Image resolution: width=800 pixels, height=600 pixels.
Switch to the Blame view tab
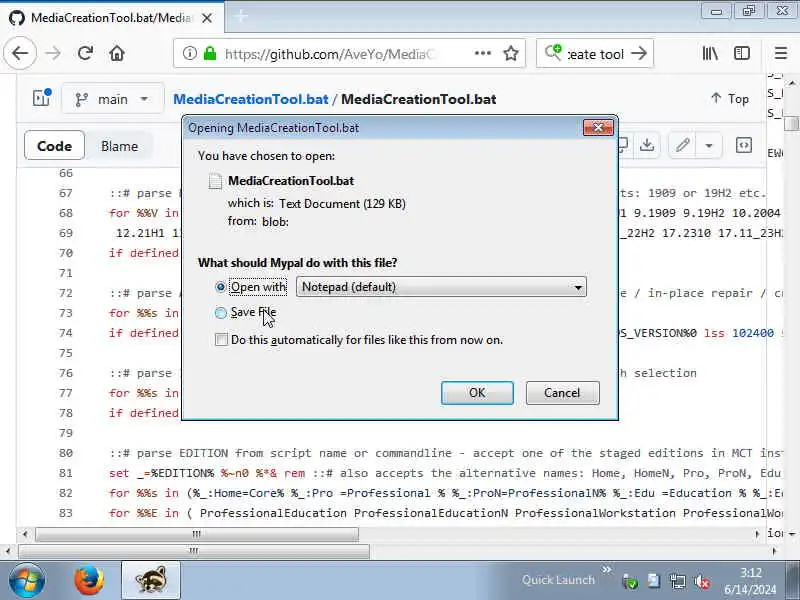[x=119, y=146]
